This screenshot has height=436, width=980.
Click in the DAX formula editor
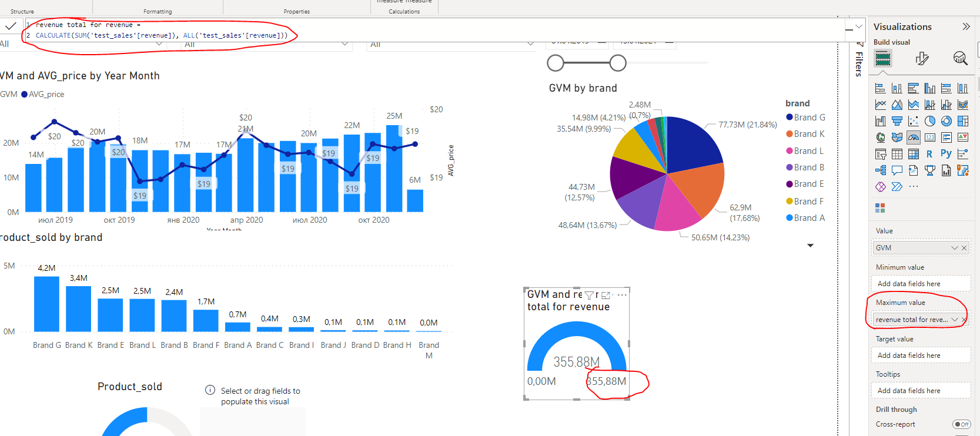point(435,30)
